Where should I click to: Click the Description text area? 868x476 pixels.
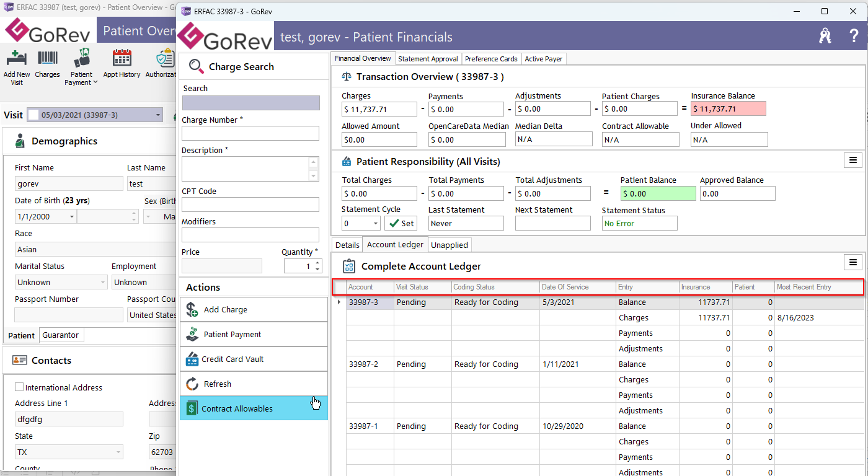(250, 169)
